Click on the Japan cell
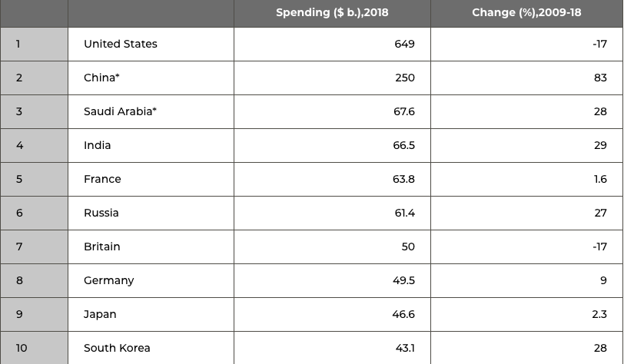 [x=100, y=314]
